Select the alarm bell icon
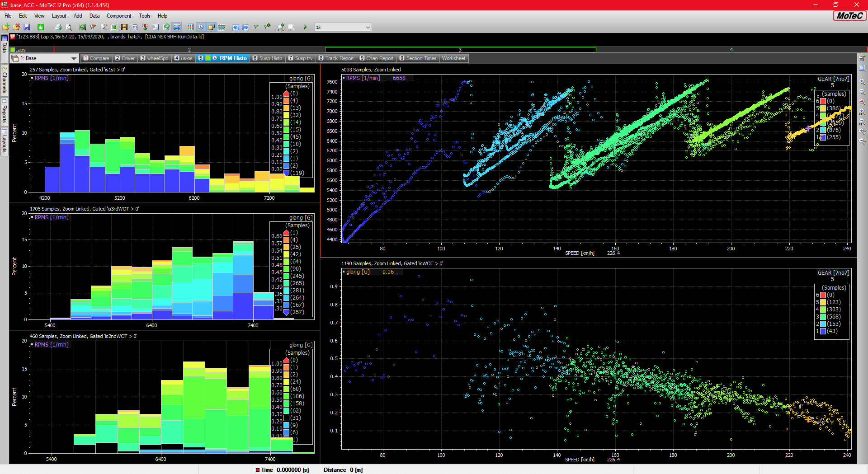Image resolution: width=868 pixels, height=474 pixels. coord(144,27)
